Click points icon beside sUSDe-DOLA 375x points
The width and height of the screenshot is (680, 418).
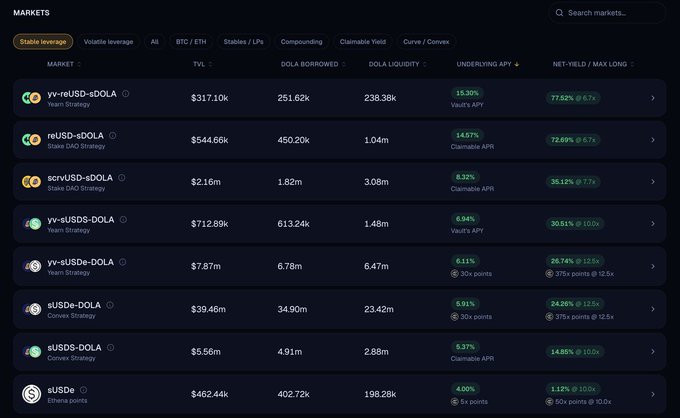pos(549,317)
